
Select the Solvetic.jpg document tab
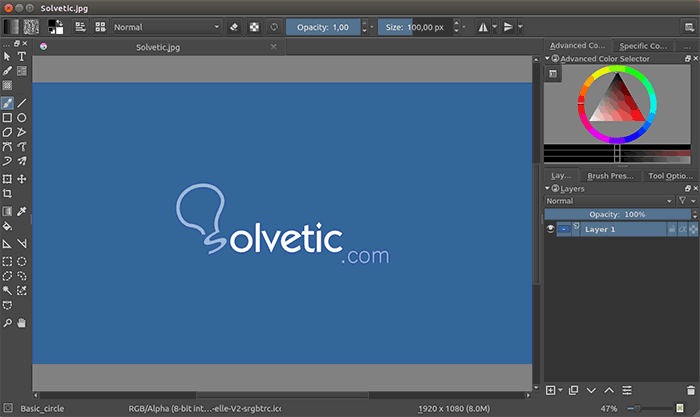(158, 47)
